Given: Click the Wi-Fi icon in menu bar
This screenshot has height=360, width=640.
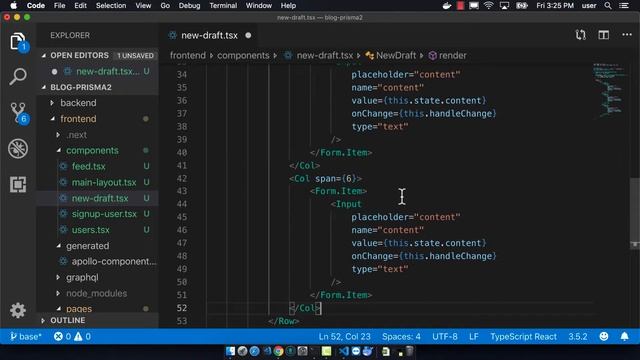Looking at the screenshot, I should click(x=488, y=6).
